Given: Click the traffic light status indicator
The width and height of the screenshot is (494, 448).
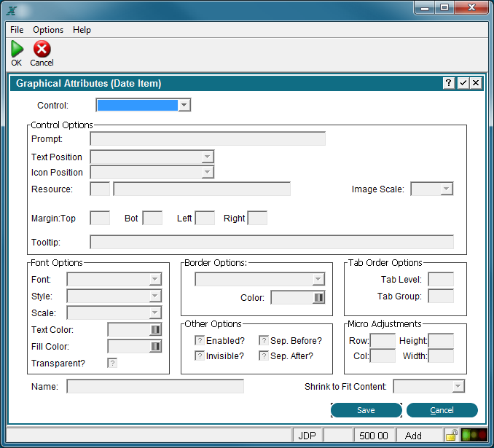Looking at the screenshot, I should coord(474,436).
